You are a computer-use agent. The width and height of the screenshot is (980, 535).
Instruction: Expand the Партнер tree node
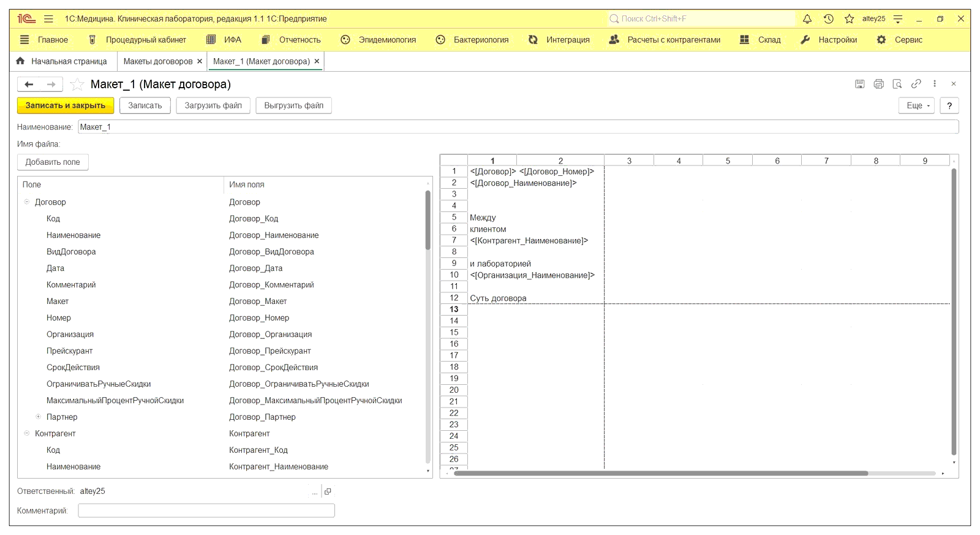(38, 417)
